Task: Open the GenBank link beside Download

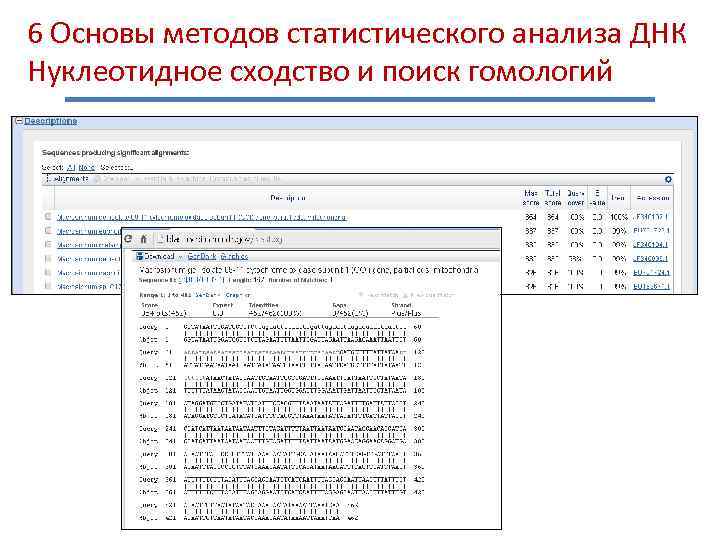Action: tap(202, 256)
